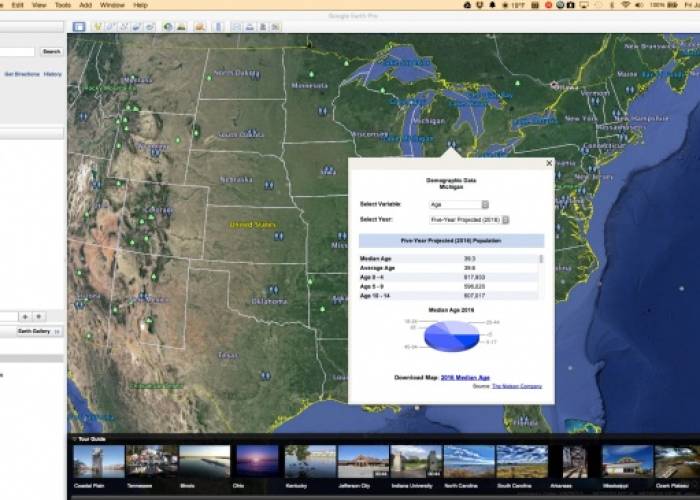Open the Window menu
The height and width of the screenshot is (500, 700).
pyautogui.click(x=112, y=5)
